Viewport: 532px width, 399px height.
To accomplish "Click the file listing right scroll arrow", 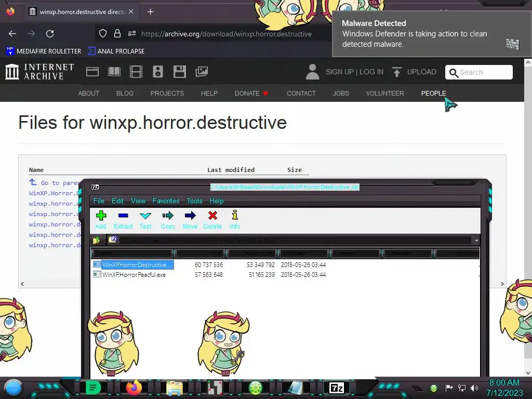I will pyautogui.click(x=502, y=284).
